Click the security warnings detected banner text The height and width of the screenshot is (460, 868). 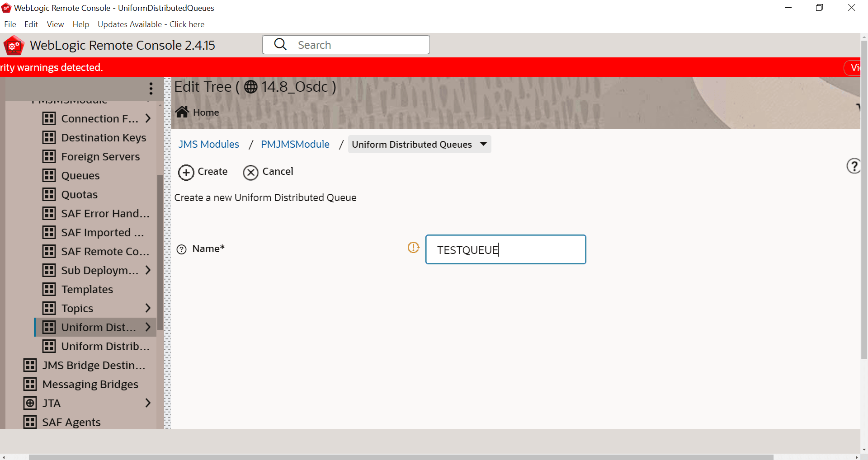coord(52,67)
